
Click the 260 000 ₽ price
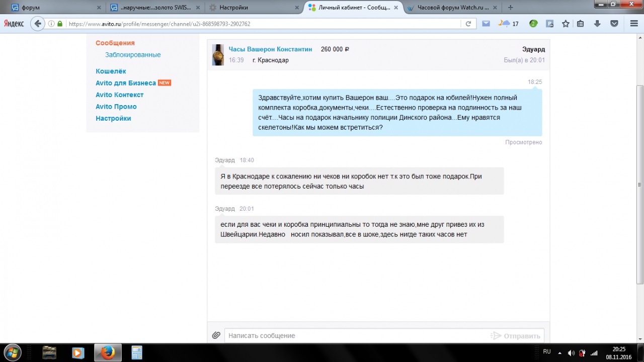335,49
